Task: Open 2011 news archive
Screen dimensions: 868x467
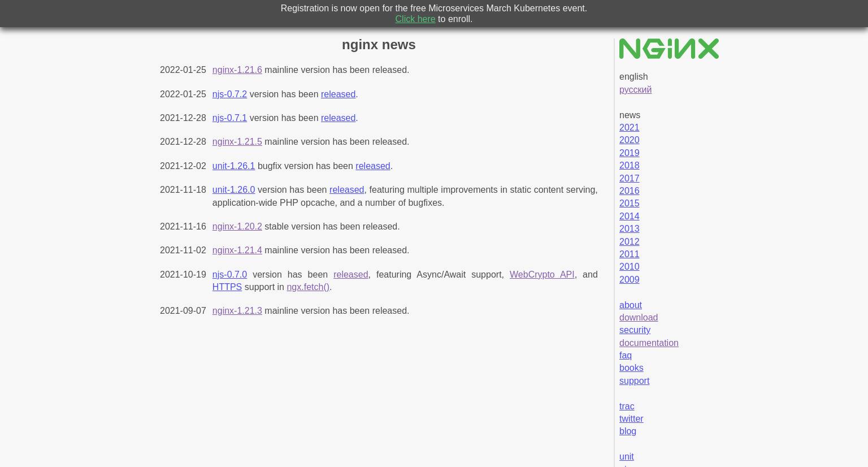Action: tap(629, 254)
